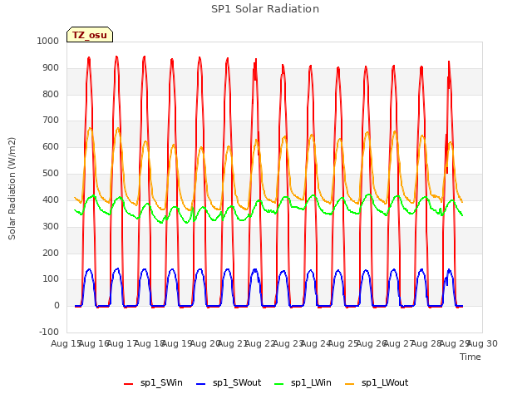Click the Aug 19 x-axis tick label
The image size is (532, 399).
click(x=177, y=343)
